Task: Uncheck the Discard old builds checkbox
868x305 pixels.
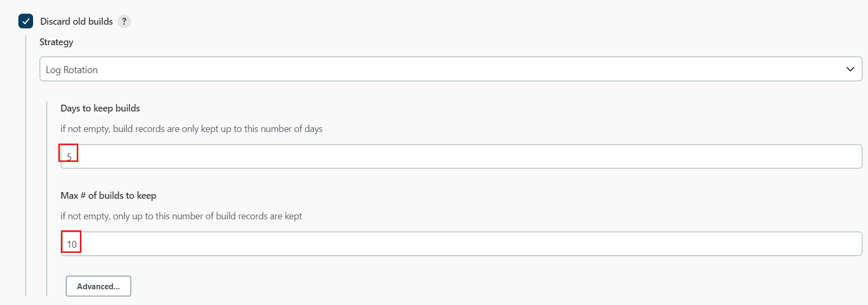Action: coord(26,21)
